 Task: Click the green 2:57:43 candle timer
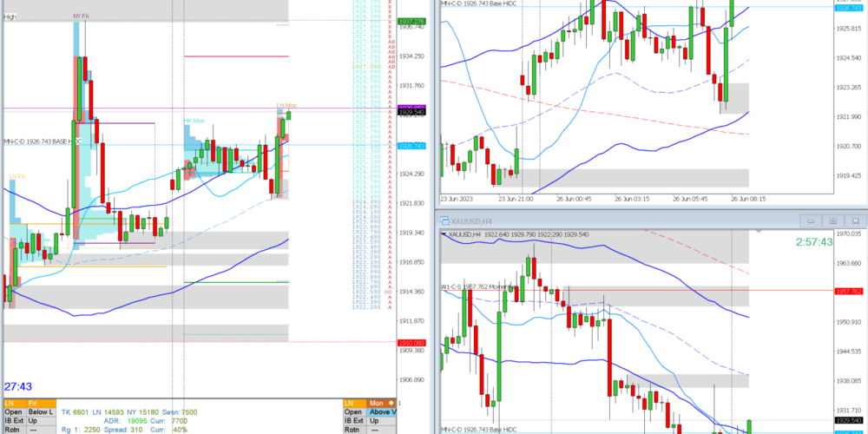[814, 242]
